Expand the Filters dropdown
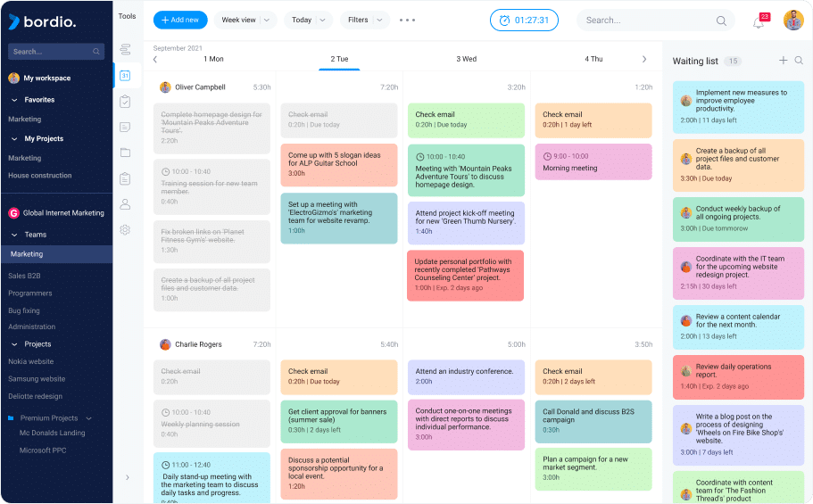 click(365, 20)
